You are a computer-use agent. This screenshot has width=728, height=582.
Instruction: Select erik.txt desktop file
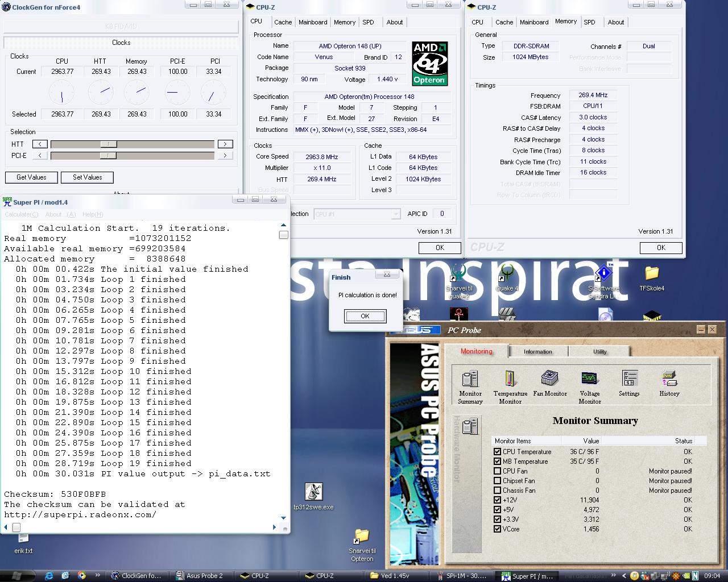pyautogui.click(x=23, y=544)
